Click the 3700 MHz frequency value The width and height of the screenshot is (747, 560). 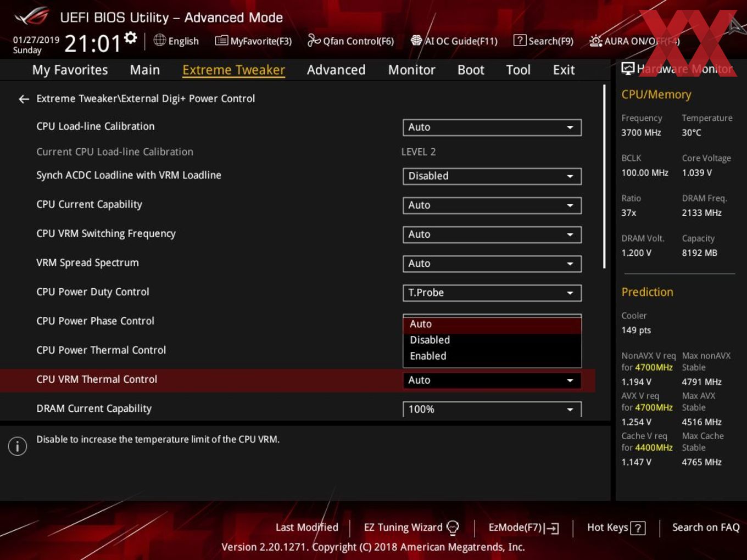[641, 132]
